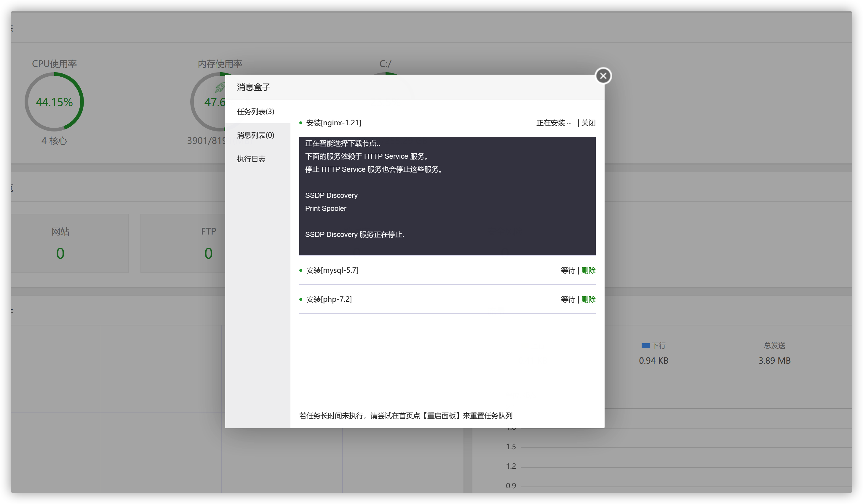
Task: Delete the queued php-7.2 install task
Action: [588, 299]
